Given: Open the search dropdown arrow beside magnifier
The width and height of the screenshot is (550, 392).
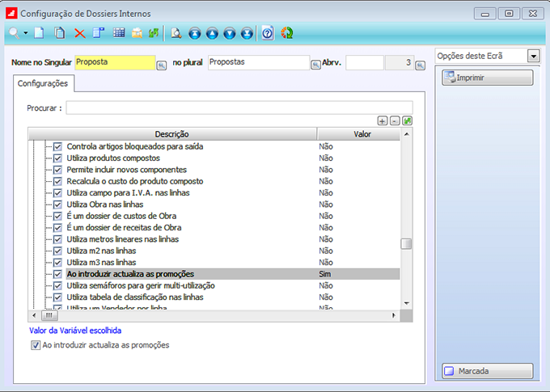Looking at the screenshot, I should click(26, 33).
